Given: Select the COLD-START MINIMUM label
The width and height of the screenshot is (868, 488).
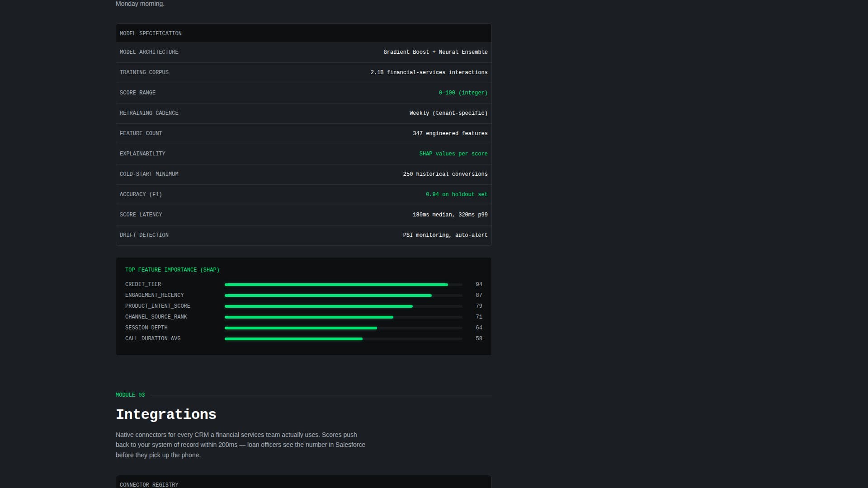Looking at the screenshot, I should pyautogui.click(x=149, y=174).
